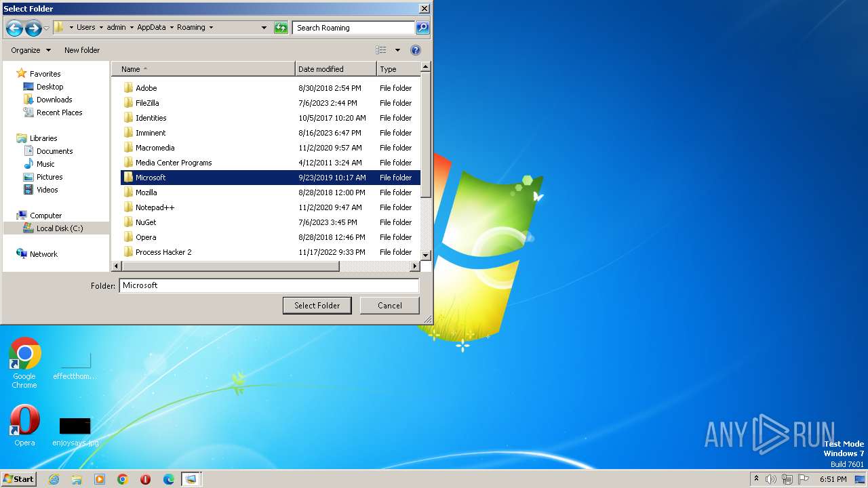Open the Start menu
Viewport: 868px width, 488px height.
(x=18, y=479)
